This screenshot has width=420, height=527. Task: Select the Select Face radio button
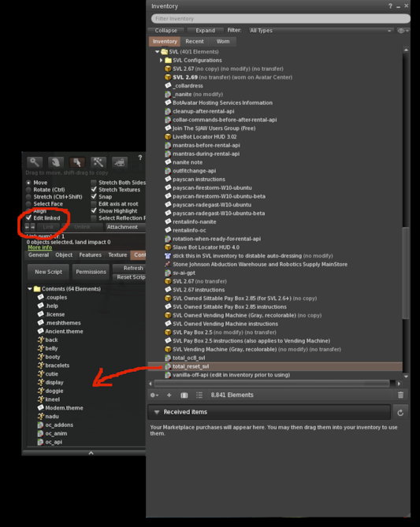click(28, 204)
